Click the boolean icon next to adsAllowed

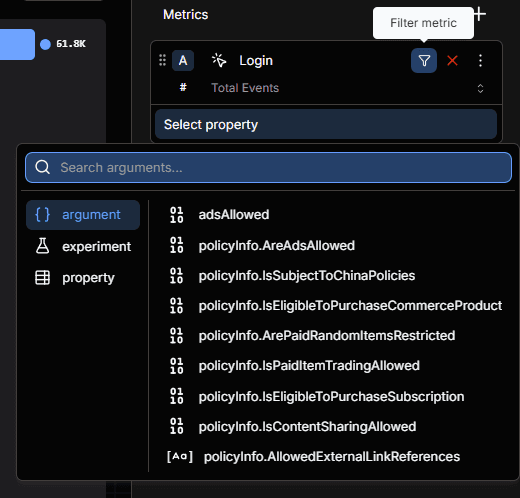[x=177, y=215]
